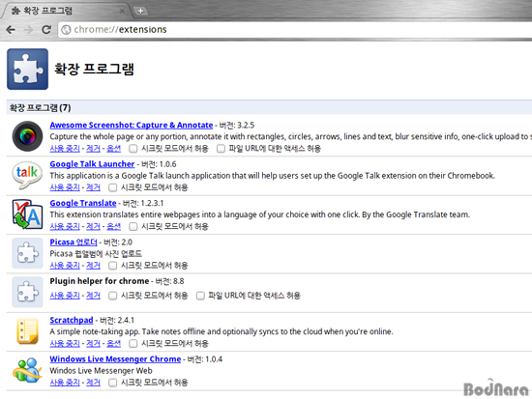532x399 pixels.
Task: Click the browser back arrow
Action: click(11, 30)
